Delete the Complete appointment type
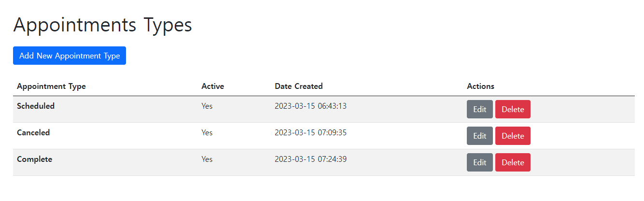The width and height of the screenshot is (644, 201). [x=513, y=162]
